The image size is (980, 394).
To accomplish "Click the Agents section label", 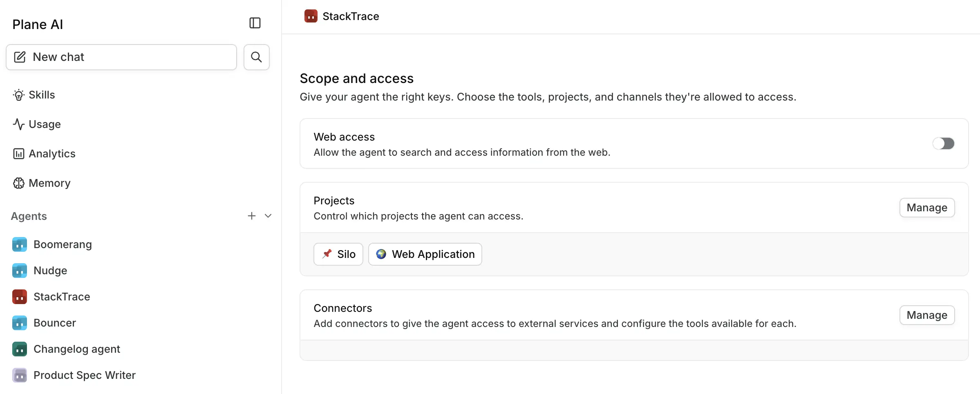I will click(x=29, y=216).
